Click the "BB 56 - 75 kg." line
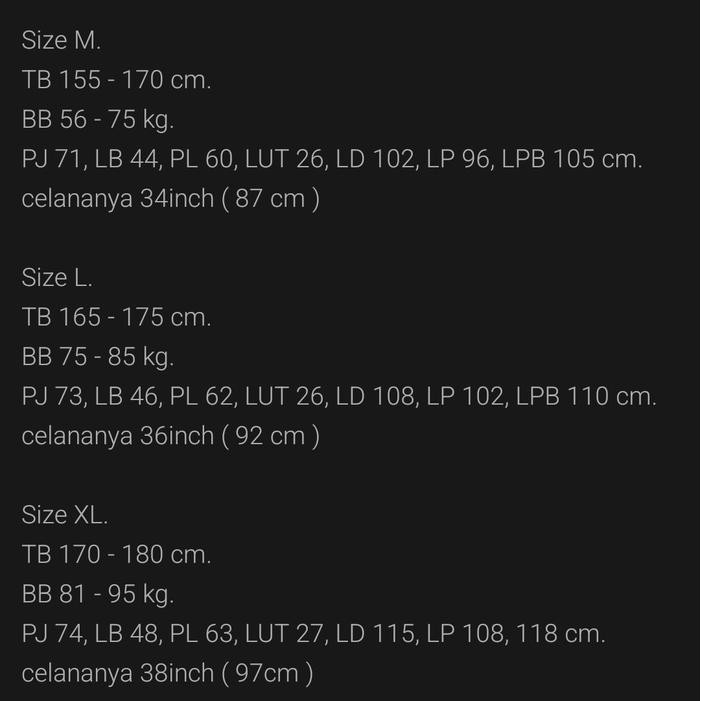Image resolution: width=701 pixels, height=701 pixels. pyautogui.click(x=98, y=120)
